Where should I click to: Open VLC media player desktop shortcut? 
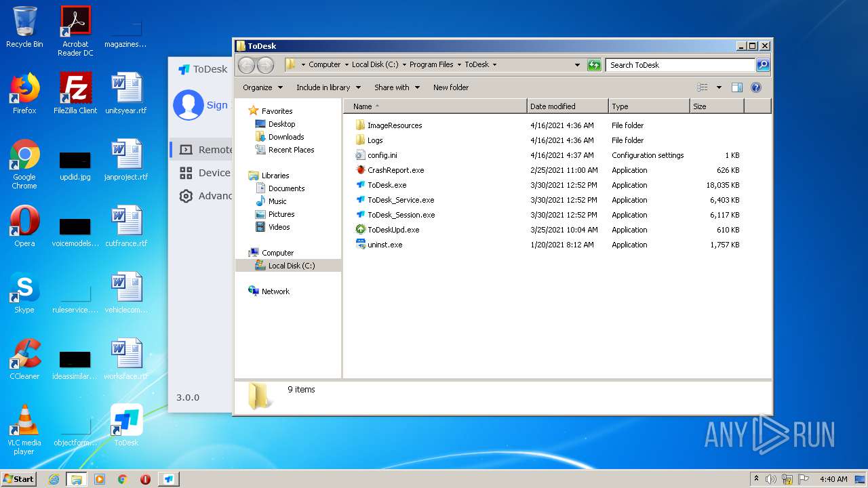(x=24, y=430)
